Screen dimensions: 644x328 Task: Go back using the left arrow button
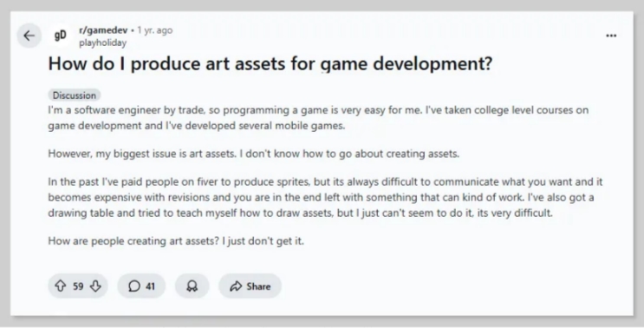[x=29, y=36]
